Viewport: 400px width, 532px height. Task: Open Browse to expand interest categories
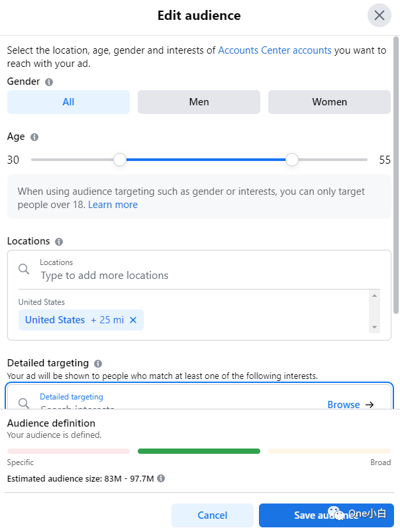pos(344,404)
